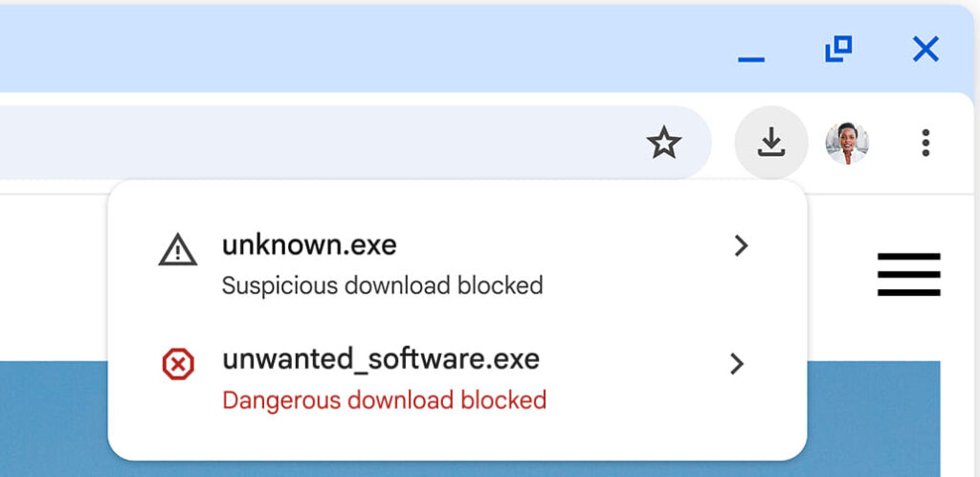Open the page's hamburger menu
Image resolution: width=980 pixels, height=477 pixels.
tap(909, 275)
